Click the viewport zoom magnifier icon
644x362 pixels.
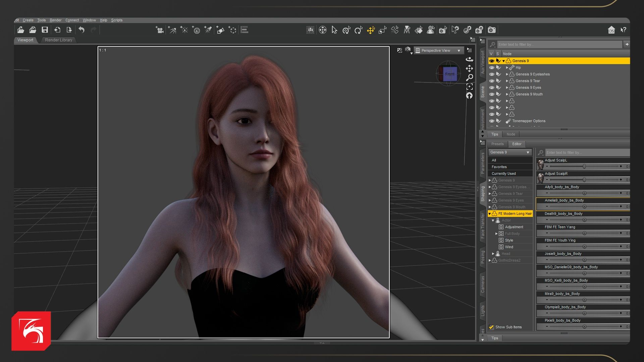470,77
